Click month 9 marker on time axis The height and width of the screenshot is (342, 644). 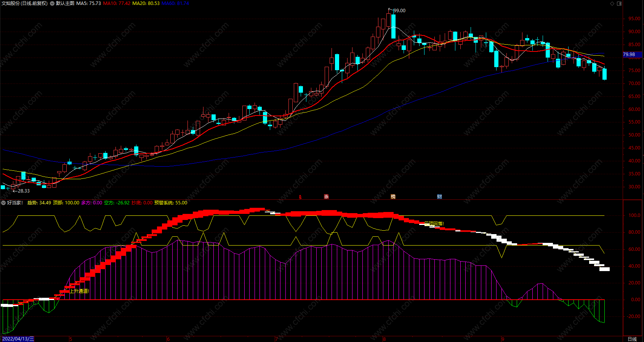pyautogui.click(x=503, y=339)
